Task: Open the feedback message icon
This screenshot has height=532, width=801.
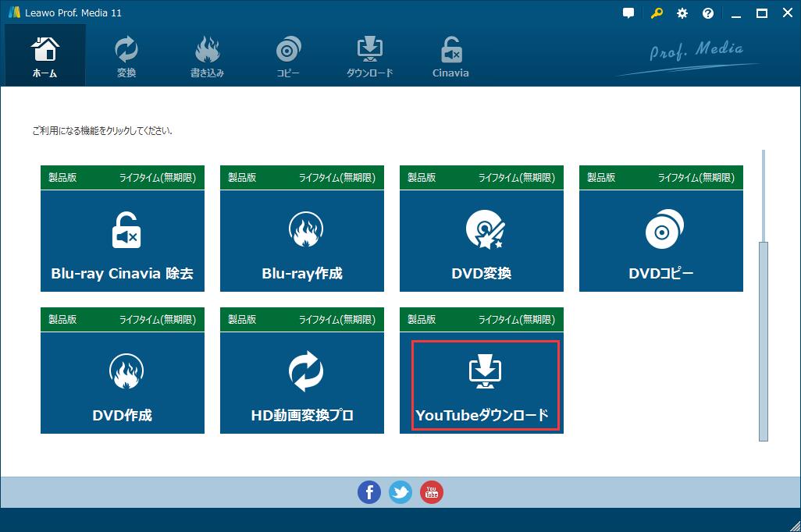Action: tap(628, 12)
